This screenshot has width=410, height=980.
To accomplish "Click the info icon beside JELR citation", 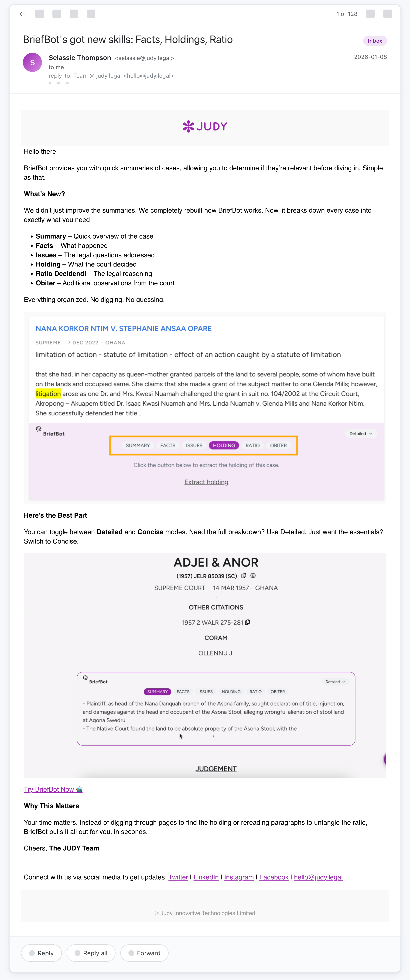I will 253,576.
